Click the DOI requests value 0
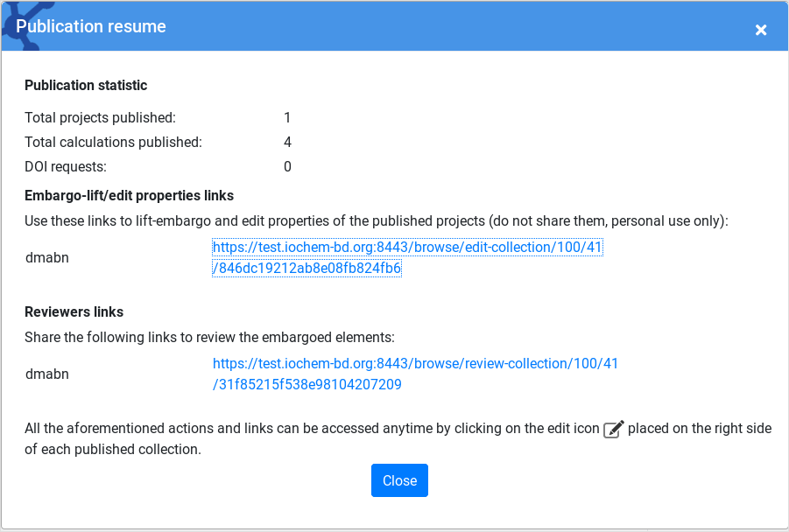 (287, 166)
